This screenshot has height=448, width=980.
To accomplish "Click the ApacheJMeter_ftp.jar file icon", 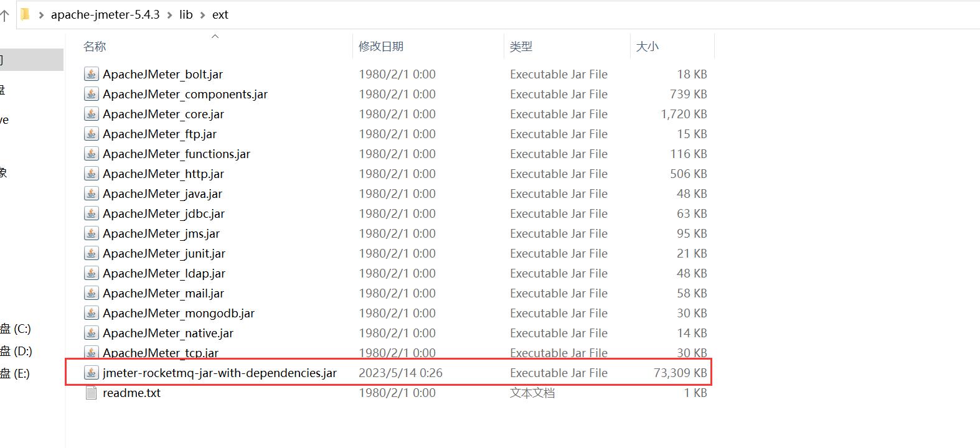I will pyautogui.click(x=91, y=134).
